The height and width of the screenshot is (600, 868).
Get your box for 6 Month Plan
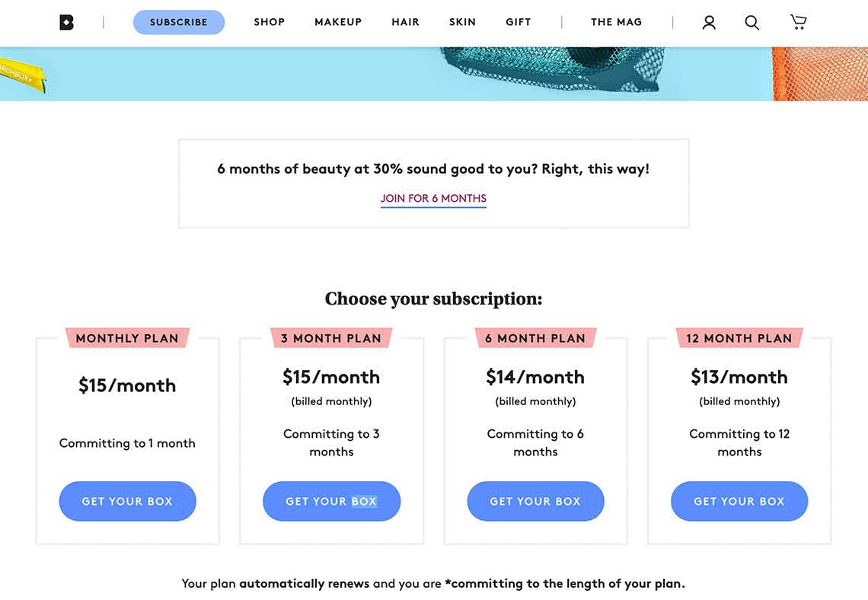click(x=535, y=501)
